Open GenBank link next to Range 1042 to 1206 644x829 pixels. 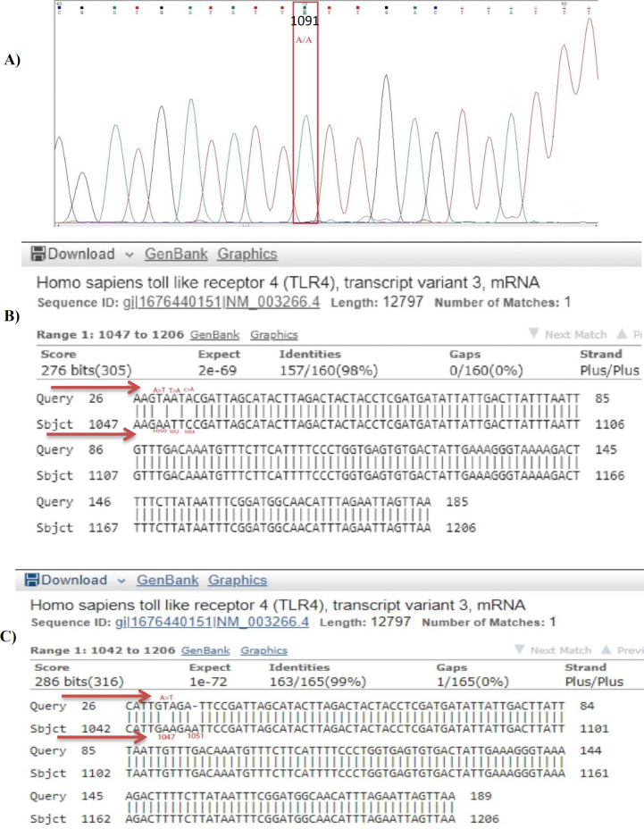203,650
